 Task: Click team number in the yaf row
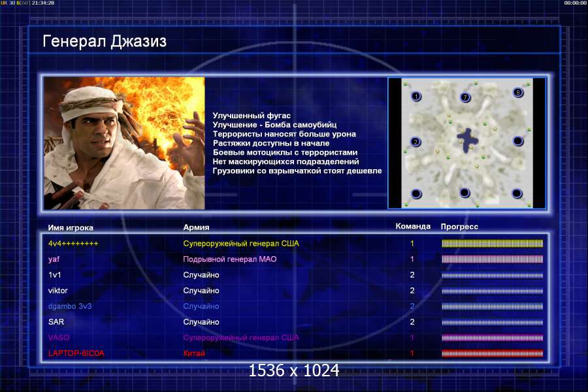(412, 259)
